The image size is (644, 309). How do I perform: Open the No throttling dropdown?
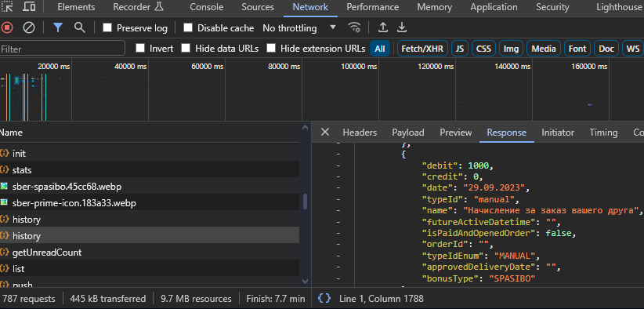299,28
